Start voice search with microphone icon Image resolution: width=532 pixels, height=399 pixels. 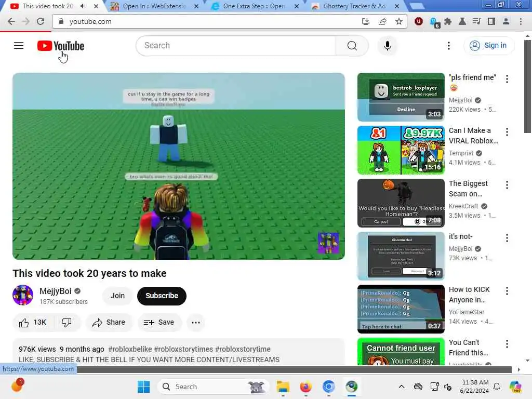[387, 46]
